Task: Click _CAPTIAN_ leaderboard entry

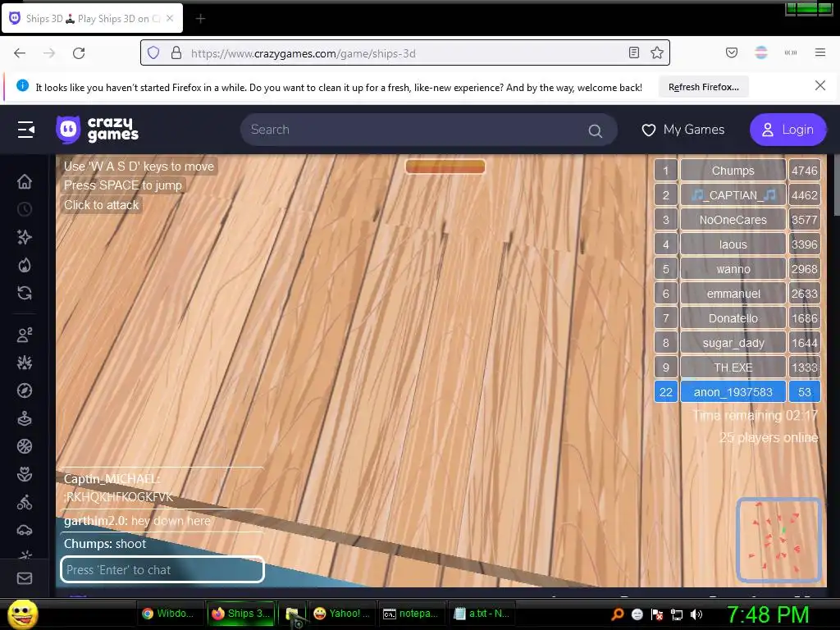Action: [733, 195]
